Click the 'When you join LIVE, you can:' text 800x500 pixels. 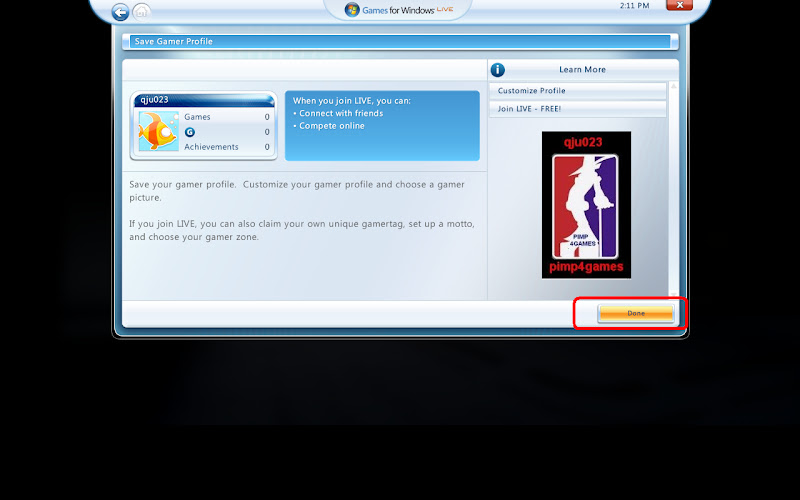click(x=352, y=101)
